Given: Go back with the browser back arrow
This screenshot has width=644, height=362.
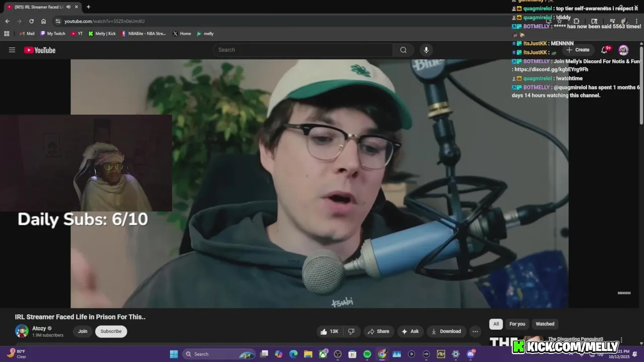Looking at the screenshot, I should (7, 21).
